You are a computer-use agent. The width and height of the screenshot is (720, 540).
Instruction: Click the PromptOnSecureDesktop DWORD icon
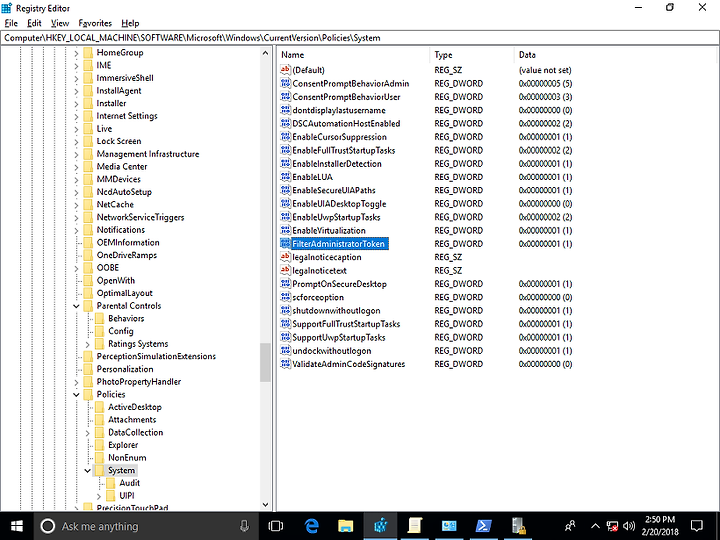[285, 283]
